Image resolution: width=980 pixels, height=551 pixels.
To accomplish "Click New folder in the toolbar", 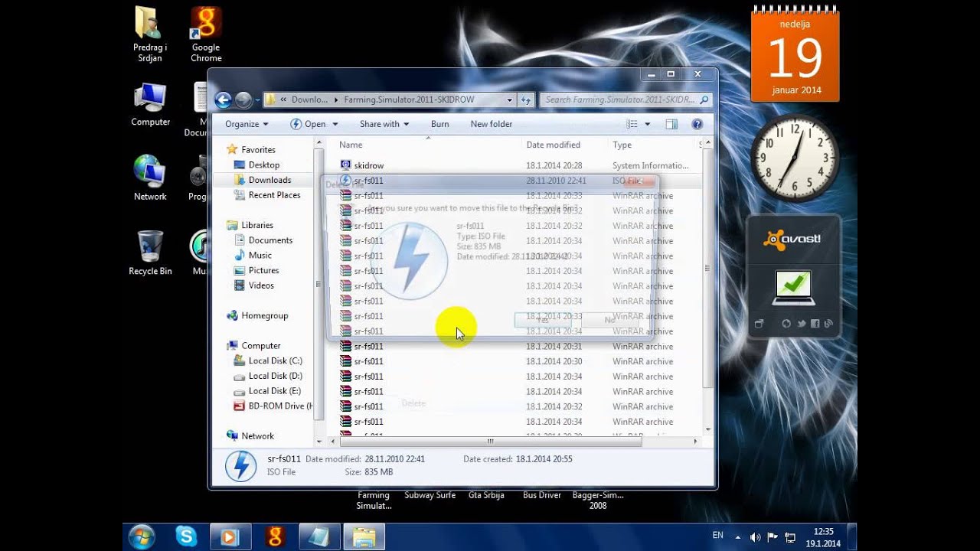I will 492,124.
